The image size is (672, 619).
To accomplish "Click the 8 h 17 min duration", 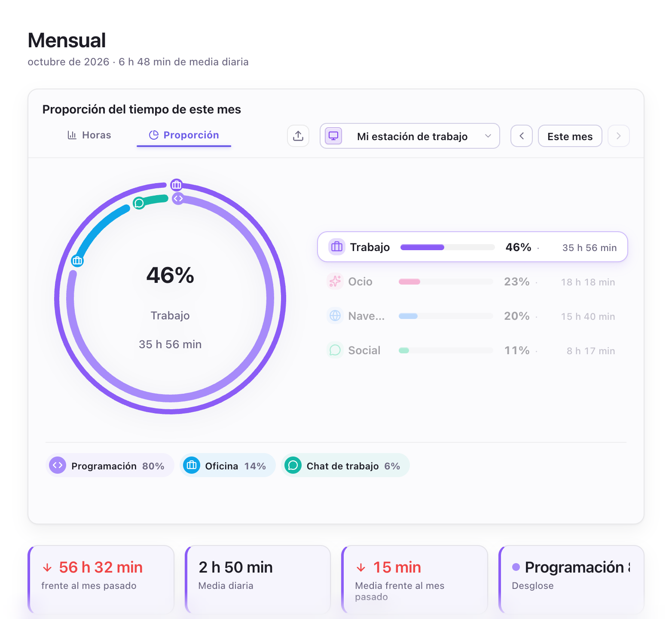I will pyautogui.click(x=591, y=351).
